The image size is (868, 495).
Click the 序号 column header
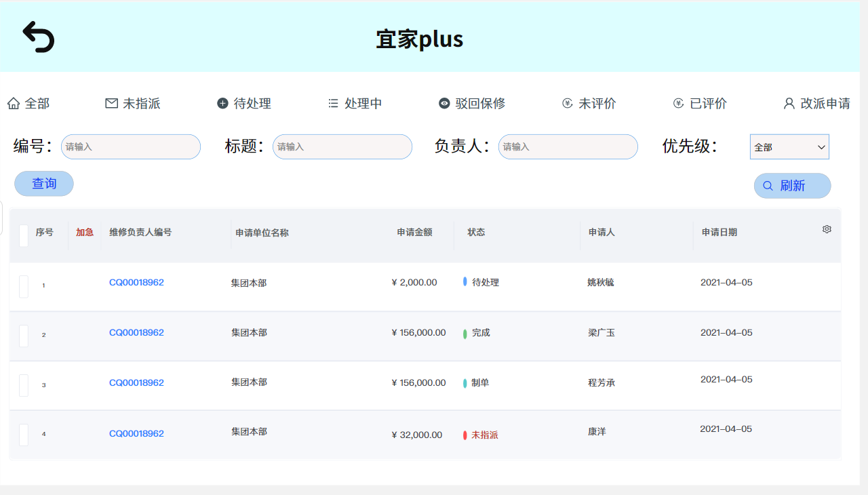pos(45,232)
